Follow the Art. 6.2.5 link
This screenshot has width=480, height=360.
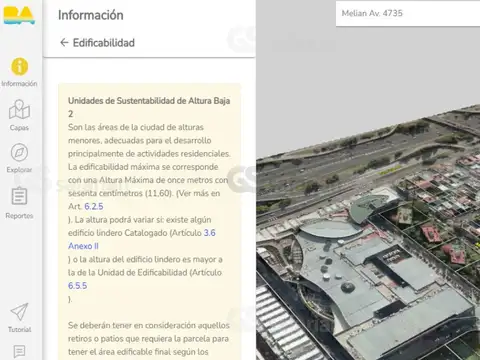pyautogui.click(x=94, y=206)
